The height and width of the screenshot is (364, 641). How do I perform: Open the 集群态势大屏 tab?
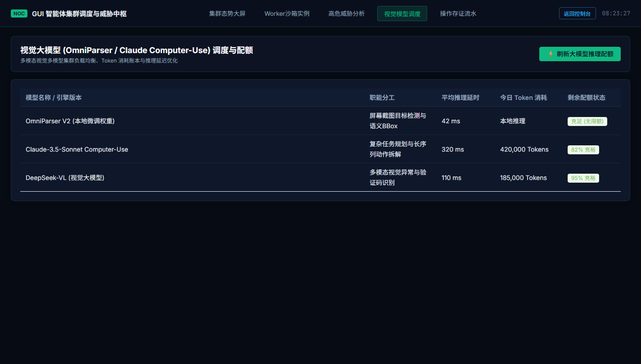(x=227, y=13)
